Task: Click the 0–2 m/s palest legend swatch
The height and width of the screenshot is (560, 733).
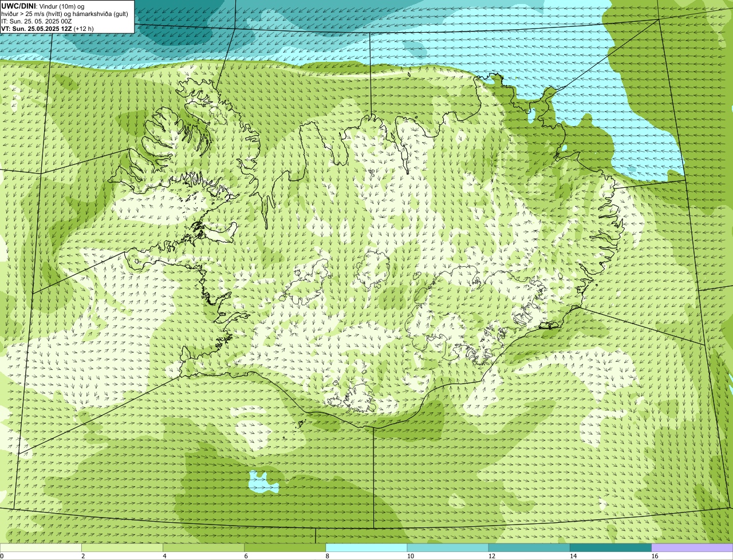Action: pyautogui.click(x=41, y=547)
